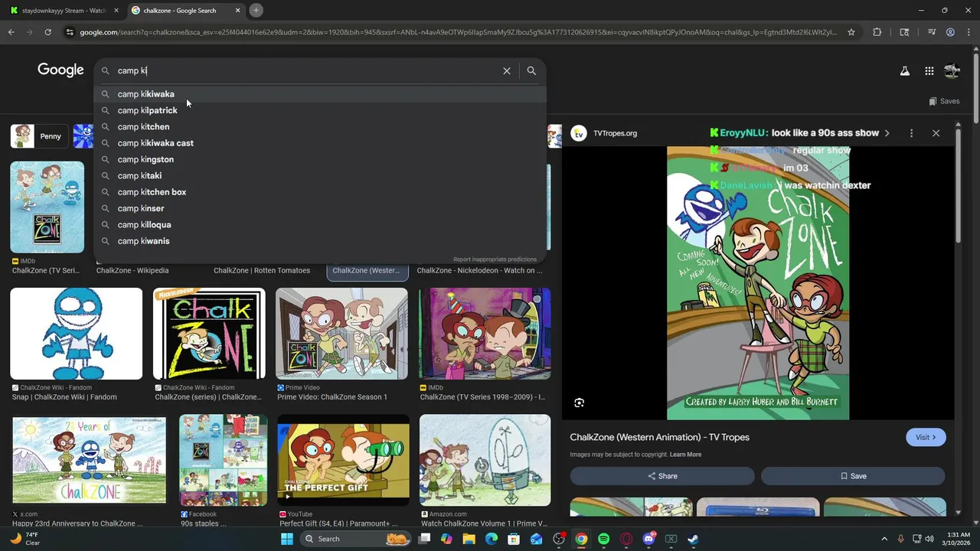The width and height of the screenshot is (980, 551).
Task: Select suggestion 'camp kiwanis'
Action: (320, 241)
